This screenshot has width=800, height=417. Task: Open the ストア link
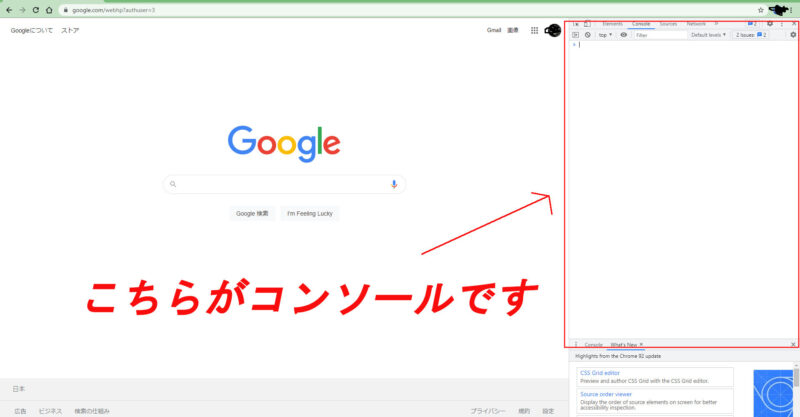[70, 31]
